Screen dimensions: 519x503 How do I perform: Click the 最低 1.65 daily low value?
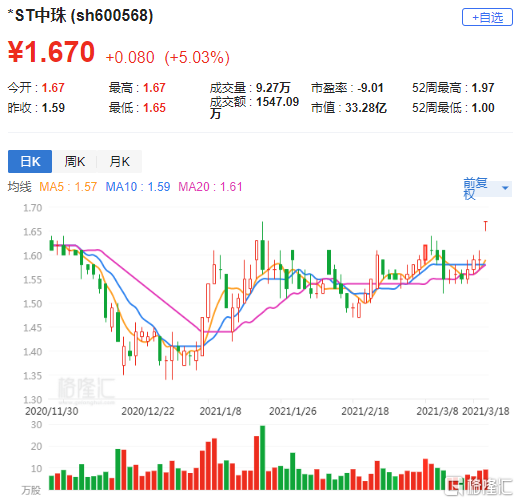pyautogui.click(x=137, y=108)
